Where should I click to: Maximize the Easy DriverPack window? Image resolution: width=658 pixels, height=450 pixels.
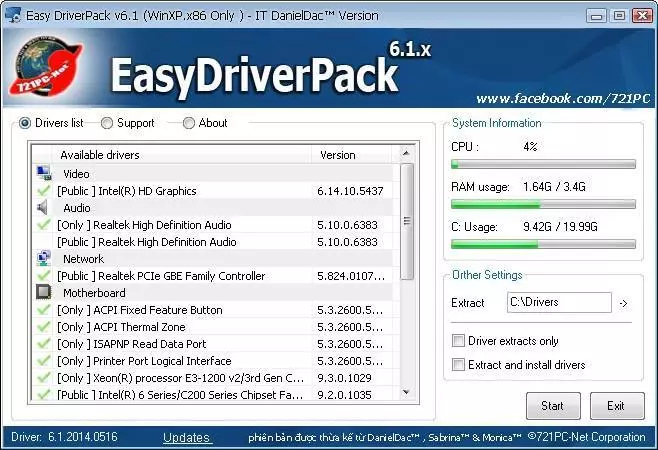[x=619, y=16]
